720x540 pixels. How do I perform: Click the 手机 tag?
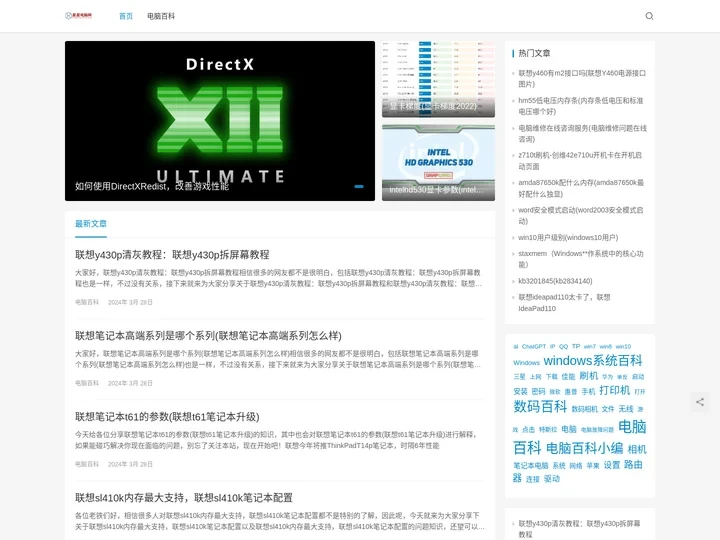coord(588,392)
